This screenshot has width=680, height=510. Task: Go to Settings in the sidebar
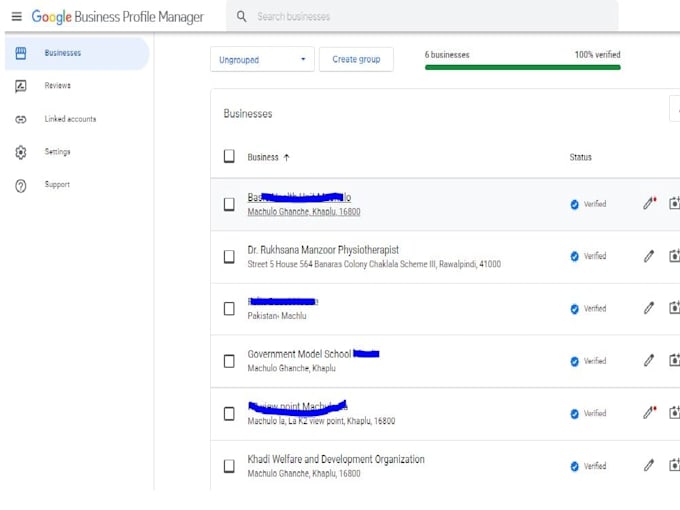(x=58, y=152)
